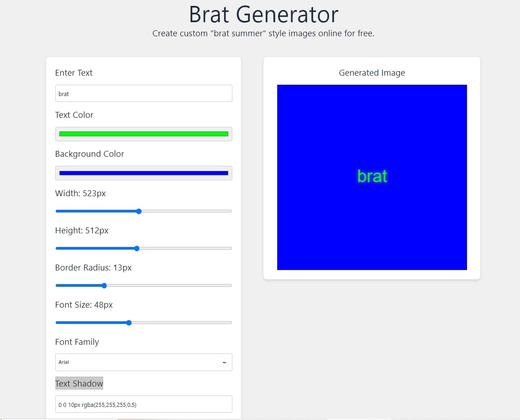Open the green Text Color picker
Viewport: 520px width, 420px height.
pos(144,134)
